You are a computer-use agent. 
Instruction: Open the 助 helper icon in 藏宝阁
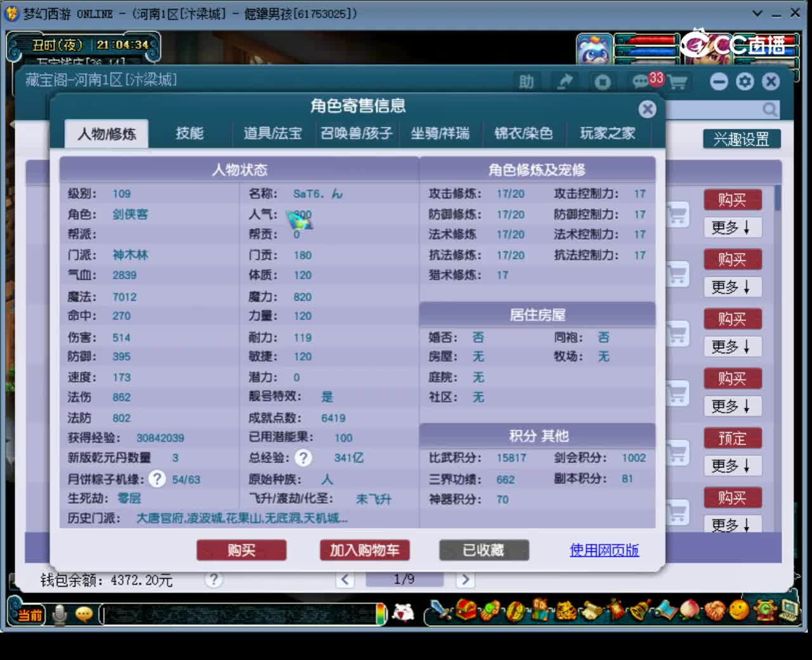[x=526, y=82]
